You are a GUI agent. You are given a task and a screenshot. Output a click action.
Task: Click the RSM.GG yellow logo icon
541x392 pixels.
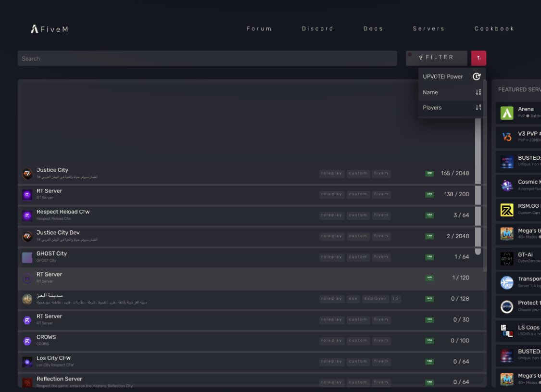coord(507,210)
